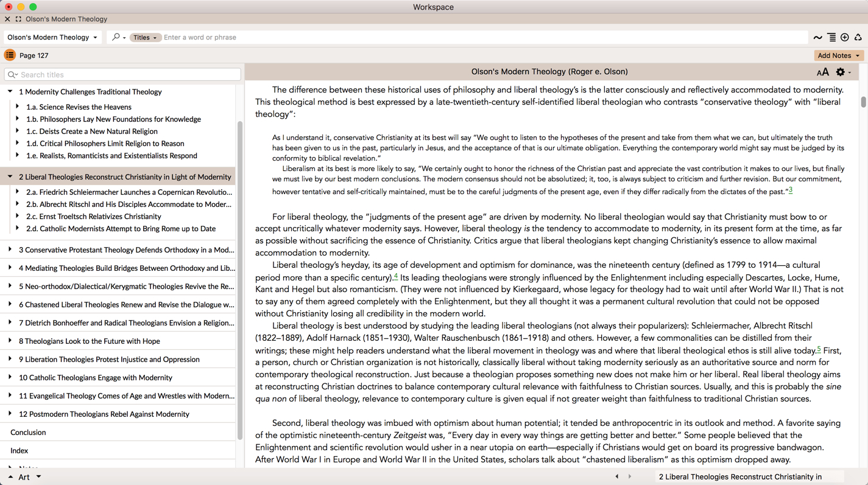The image size is (868, 485).
Task: Expand chapter 8 Theologians Look to the Future
Action: click(x=10, y=341)
